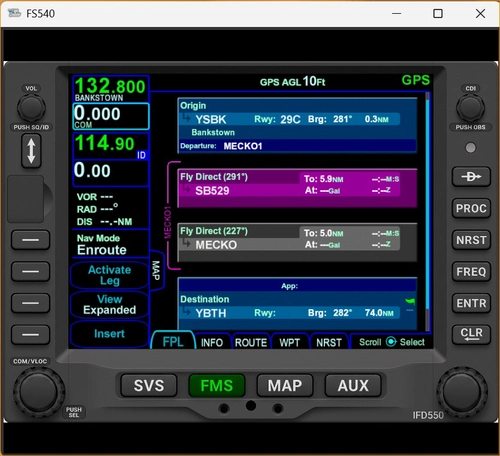Click the COM/VLOC lower left knob
The height and width of the screenshot is (456, 500).
coord(38,392)
